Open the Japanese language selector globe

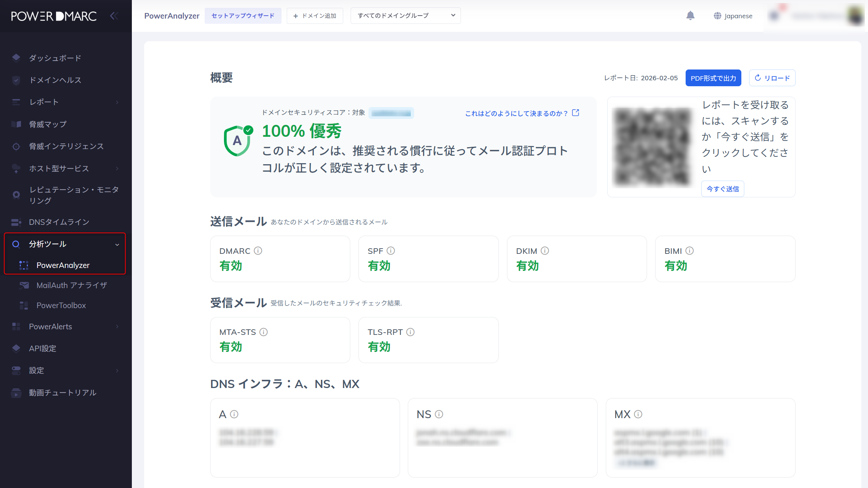tap(717, 16)
